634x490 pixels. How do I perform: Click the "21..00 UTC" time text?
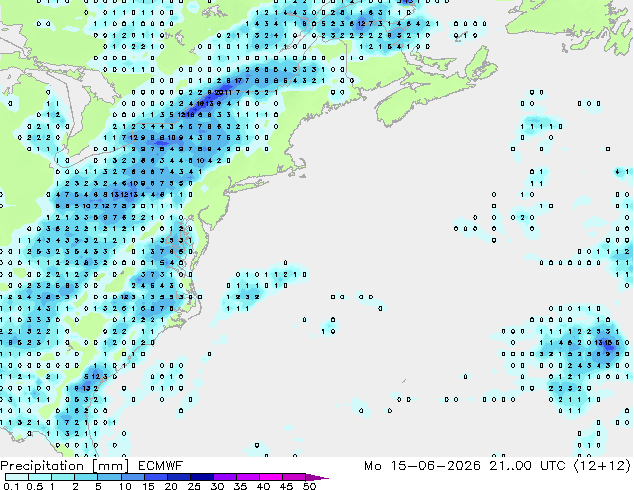coord(527,466)
